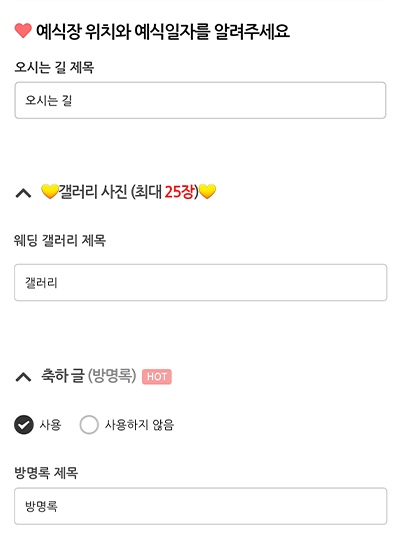Click the 방명록 제목 label
The width and height of the screenshot is (400, 542).
coord(46,473)
